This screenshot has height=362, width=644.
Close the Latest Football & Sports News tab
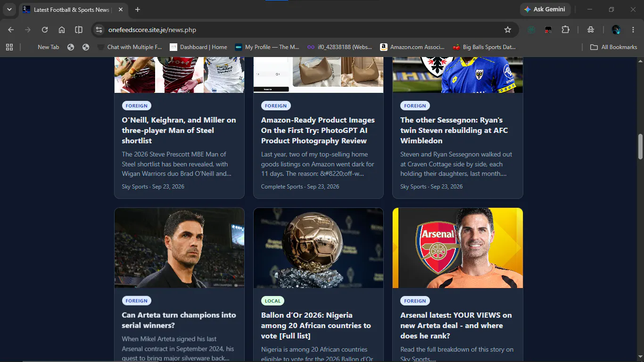coord(121,9)
